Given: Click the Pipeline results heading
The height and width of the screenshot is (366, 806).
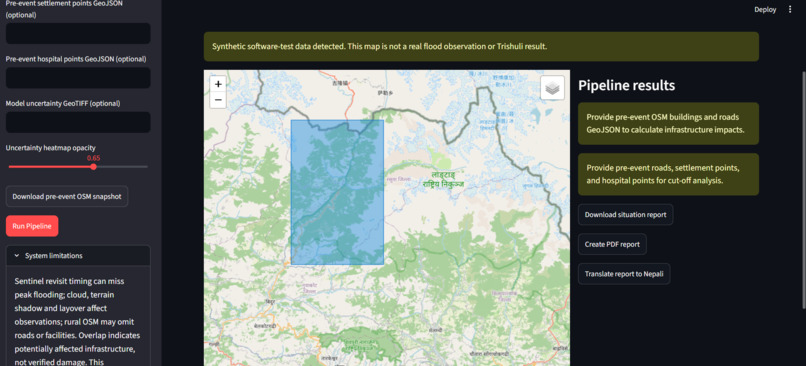Looking at the screenshot, I should [627, 85].
